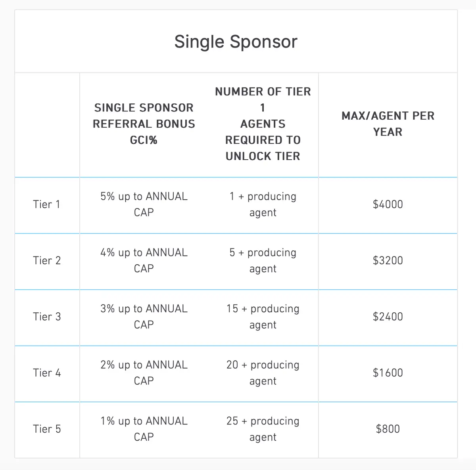Click the Number of Tier 1 Agents header
476x470 pixels.
pos(263,124)
